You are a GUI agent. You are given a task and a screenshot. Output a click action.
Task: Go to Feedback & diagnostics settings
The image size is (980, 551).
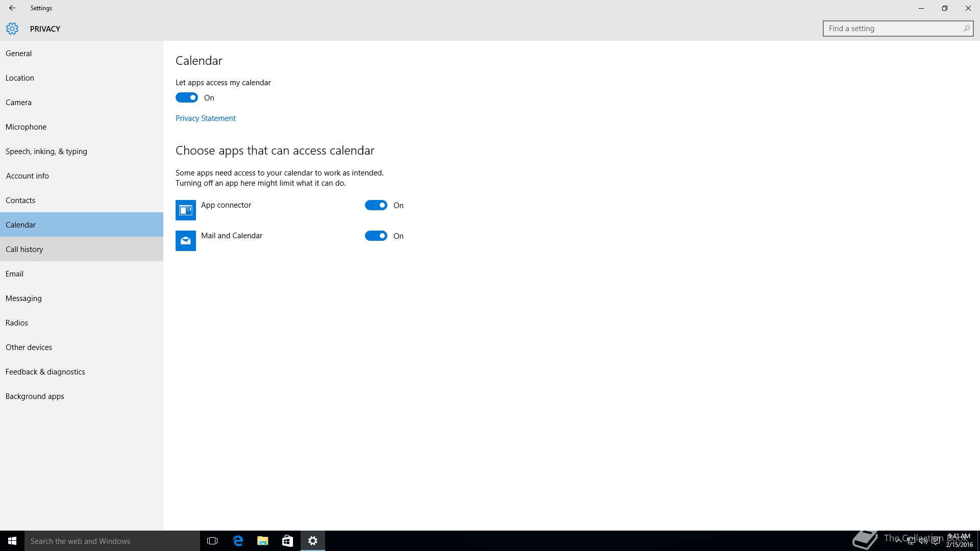click(45, 371)
